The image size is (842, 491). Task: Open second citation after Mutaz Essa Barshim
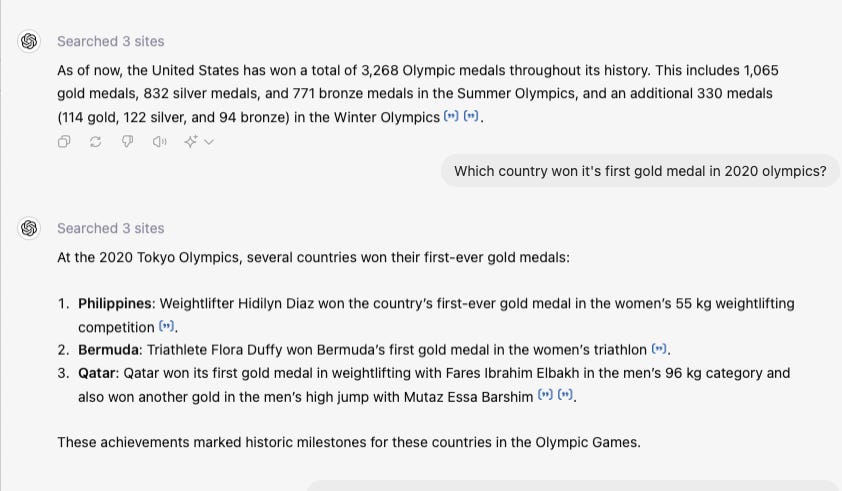point(565,395)
